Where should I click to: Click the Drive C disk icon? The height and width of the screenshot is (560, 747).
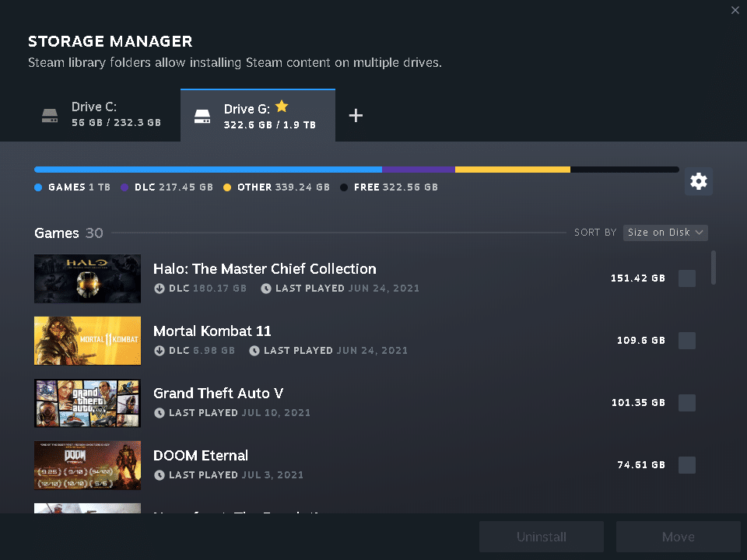[x=50, y=116]
